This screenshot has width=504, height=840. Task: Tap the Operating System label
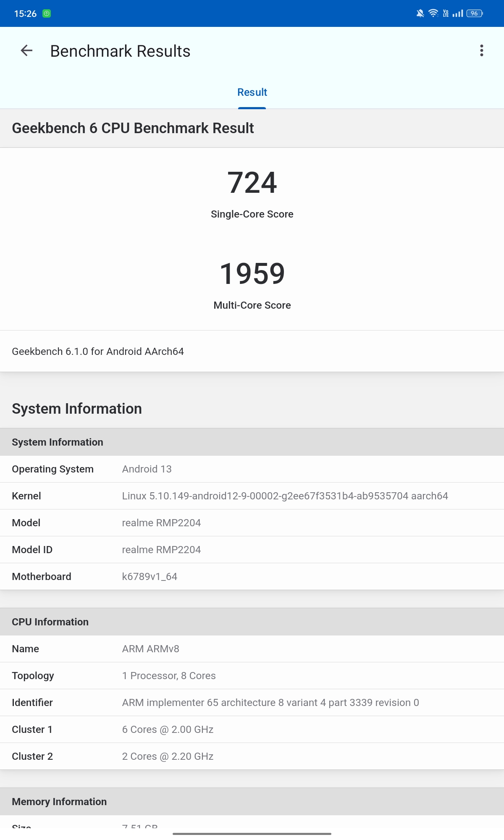tap(52, 469)
